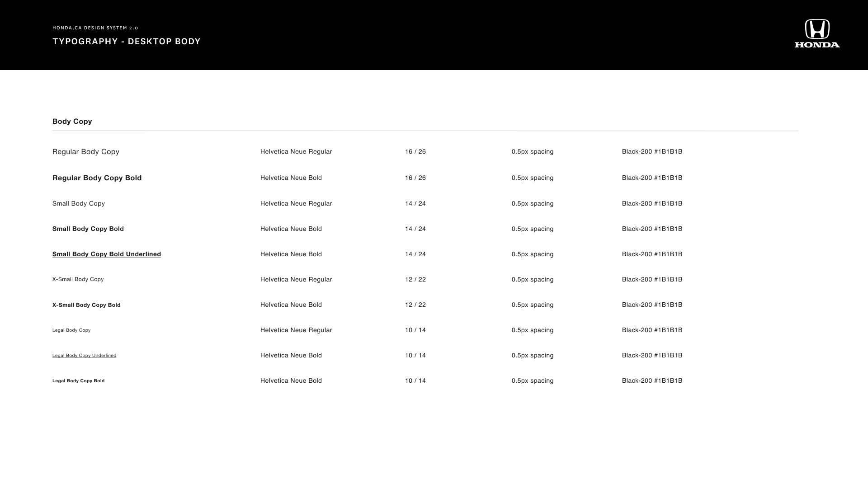Viewport: 868px width, 488px height.
Task: Select the spacing value for Small Body Copy Bold
Action: pos(533,229)
